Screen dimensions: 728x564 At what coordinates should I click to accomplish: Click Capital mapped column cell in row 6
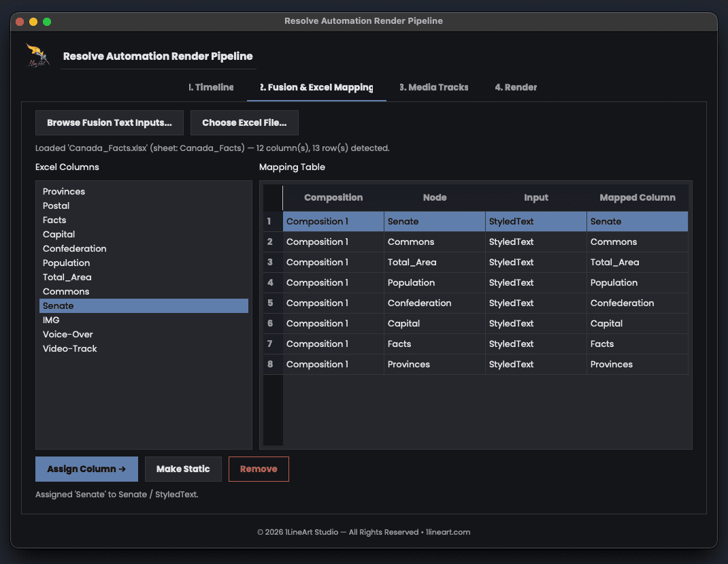click(x=638, y=324)
